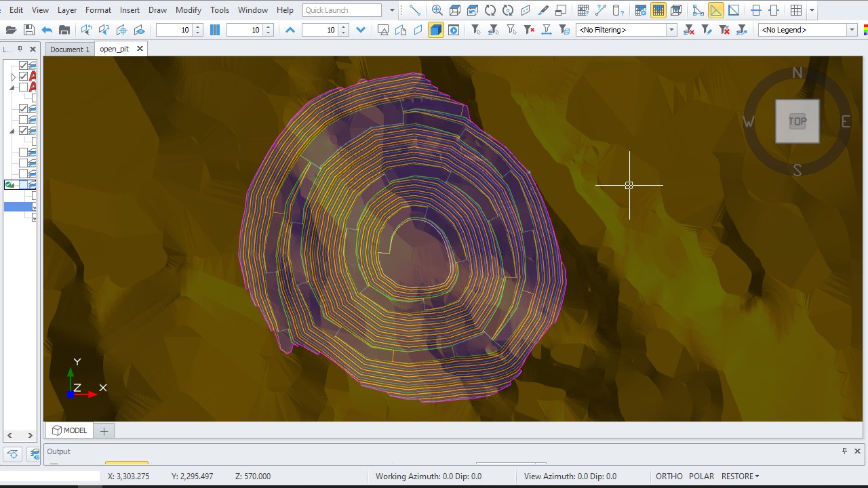Open the No Filtering dropdown
This screenshot has width=868, height=488.
coord(671,30)
